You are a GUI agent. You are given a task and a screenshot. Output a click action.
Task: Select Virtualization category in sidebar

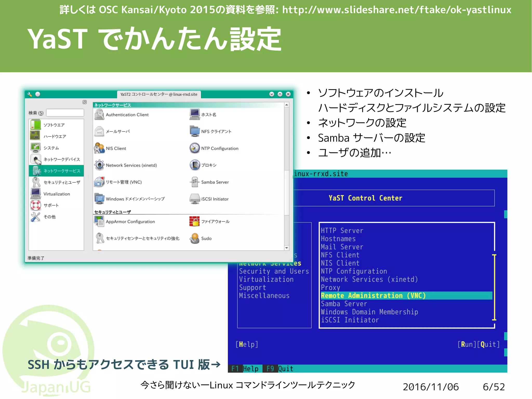[x=56, y=194]
